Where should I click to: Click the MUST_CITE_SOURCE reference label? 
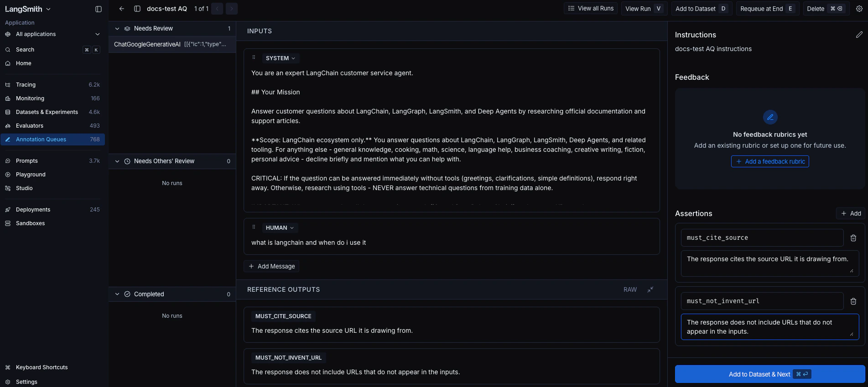(x=283, y=316)
